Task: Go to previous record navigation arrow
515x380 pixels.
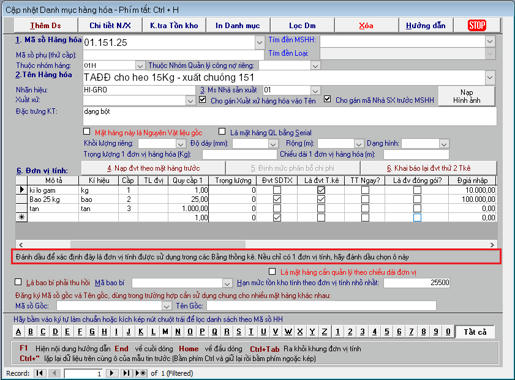Action: [55, 373]
